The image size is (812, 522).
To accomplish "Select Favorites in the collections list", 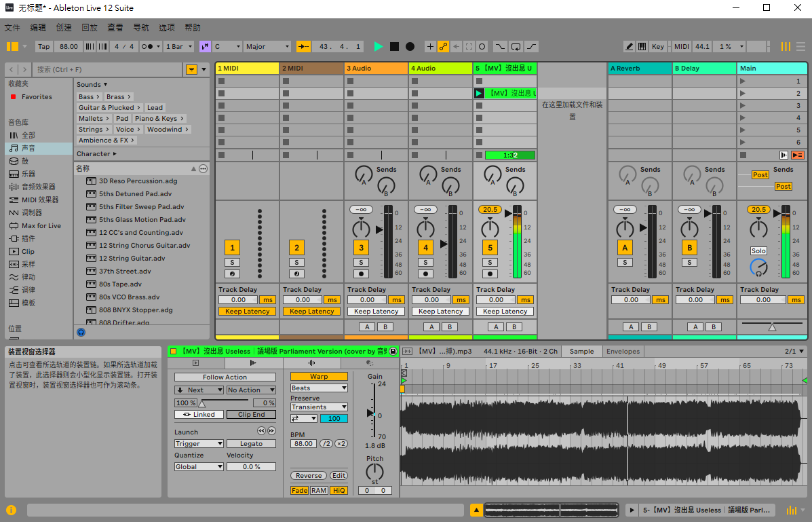I will (37, 97).
